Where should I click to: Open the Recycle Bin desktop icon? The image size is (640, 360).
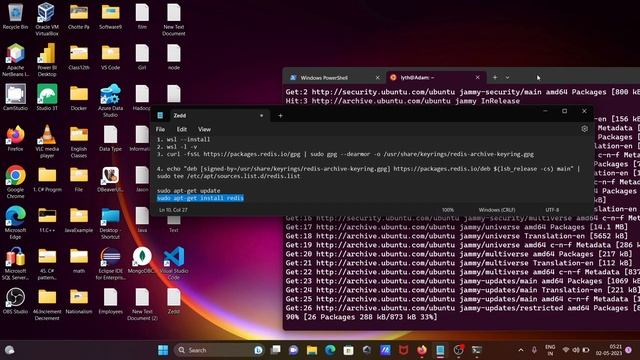(16, 16)
